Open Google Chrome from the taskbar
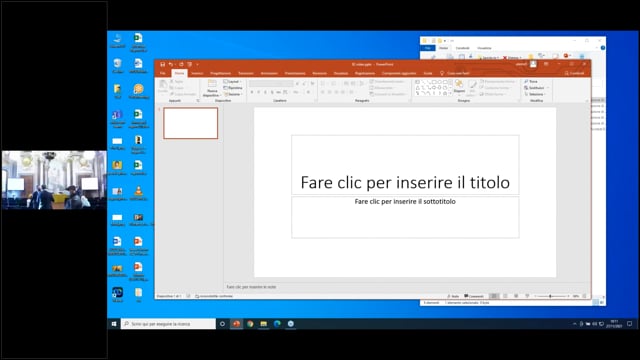 pos(250,324)
